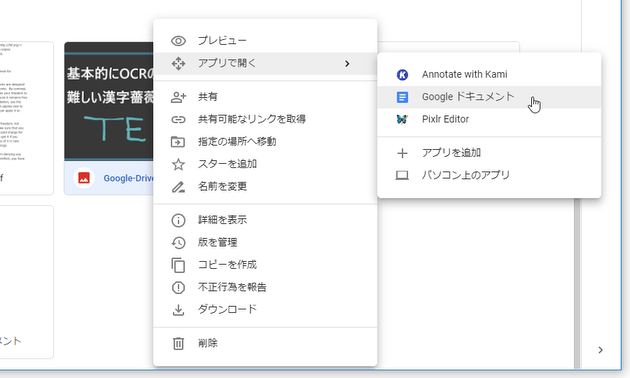Expand the アプリで開く submenu arrow
The height and width of the screenshot is (378, 630).
coord(347,63)
